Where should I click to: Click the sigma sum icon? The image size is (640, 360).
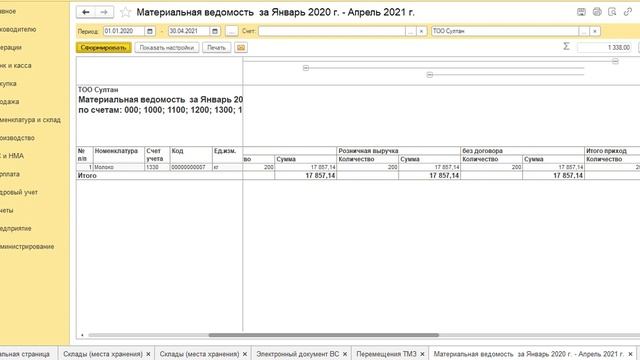click(566, 47)
